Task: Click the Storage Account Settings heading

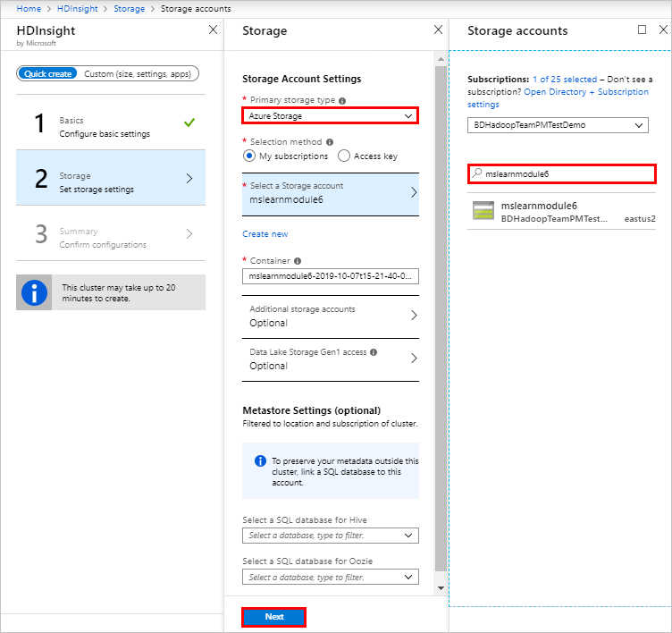Action: 302,79
